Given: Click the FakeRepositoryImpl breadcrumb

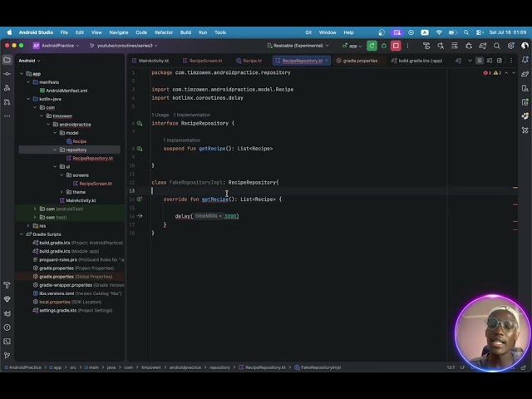Looking at the screenshot, I should click(x=318, y=367).
